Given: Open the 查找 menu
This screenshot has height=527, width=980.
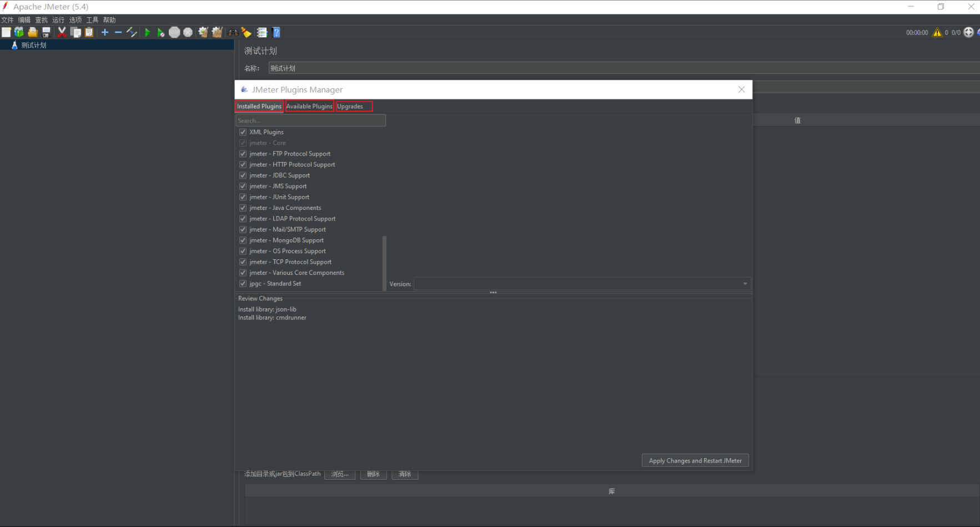Looking at the screenshot, I should 42,20.
